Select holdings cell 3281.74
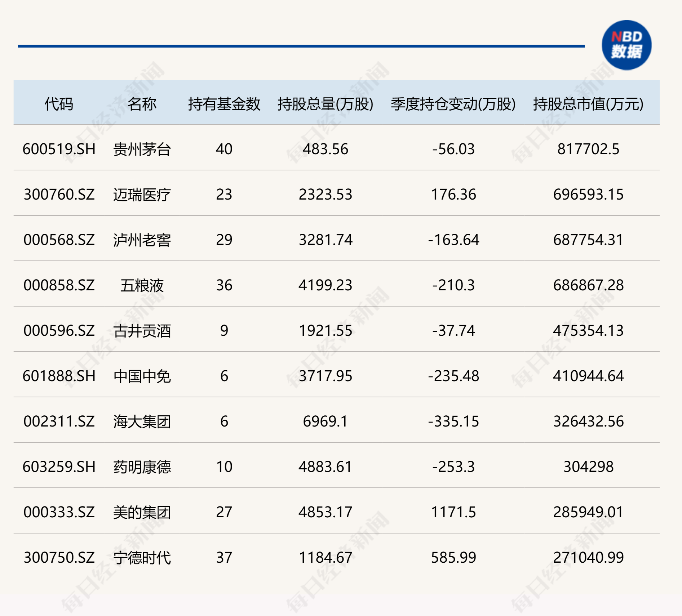Image resolution: width=682 pixels, height=616 pixels. pyautogui.click(x=325, y=240)
